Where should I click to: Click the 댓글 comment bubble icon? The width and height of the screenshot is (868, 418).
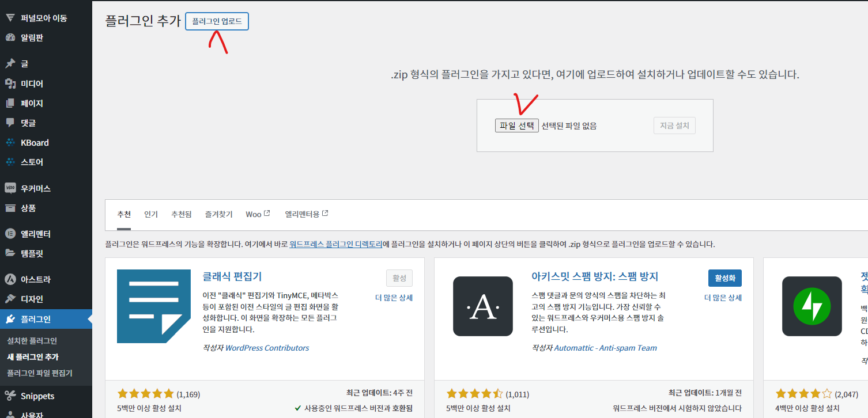[10, 123]
